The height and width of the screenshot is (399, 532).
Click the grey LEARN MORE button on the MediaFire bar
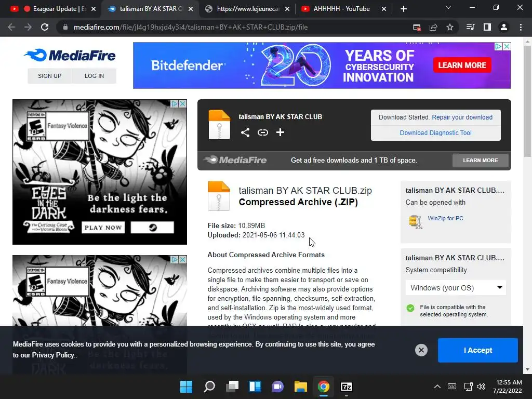(481, 160)
